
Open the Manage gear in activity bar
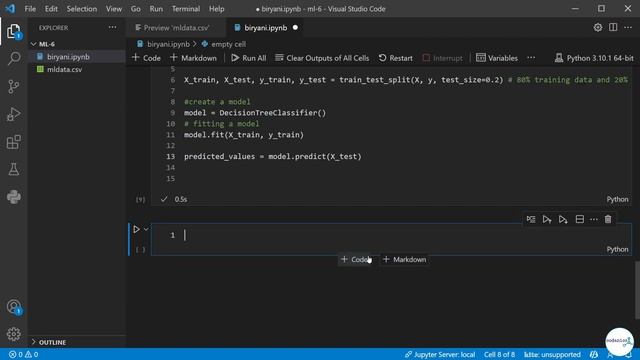13,334
